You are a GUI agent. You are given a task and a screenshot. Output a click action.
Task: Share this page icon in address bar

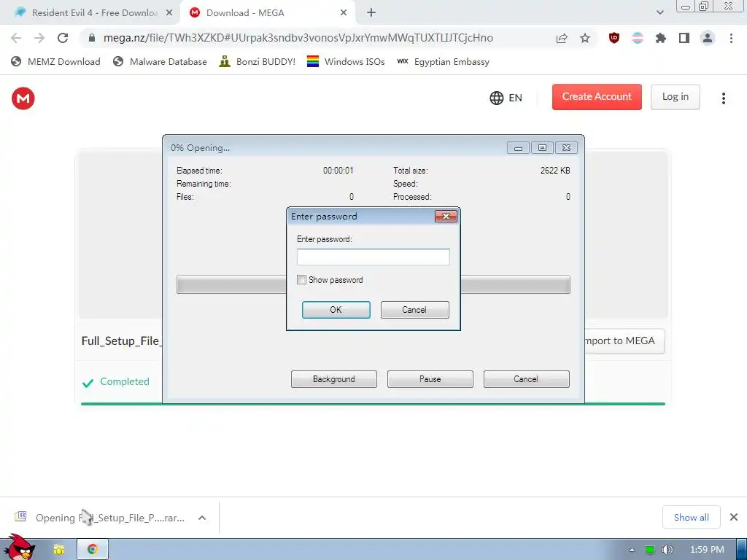(x=562, y=38)
